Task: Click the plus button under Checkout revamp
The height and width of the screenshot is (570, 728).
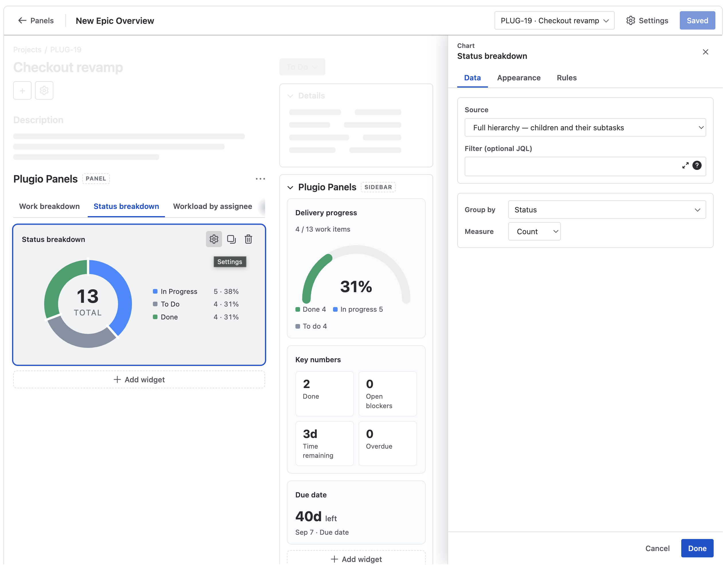Action: pos(22,91)
